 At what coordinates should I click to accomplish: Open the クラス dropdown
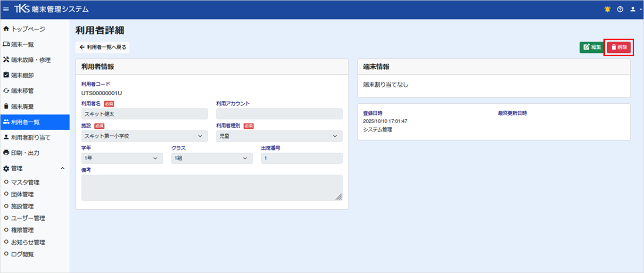click(x=212, y=158)
